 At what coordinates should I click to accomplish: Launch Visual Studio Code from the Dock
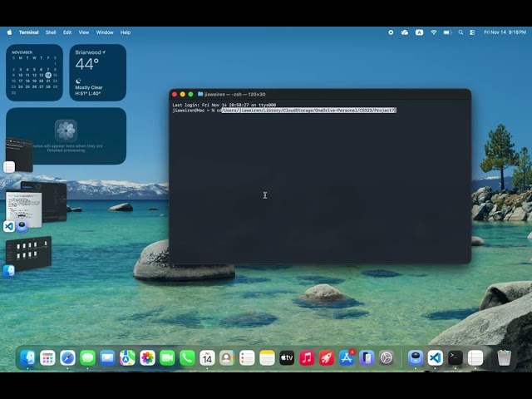(x=435, y=357)
